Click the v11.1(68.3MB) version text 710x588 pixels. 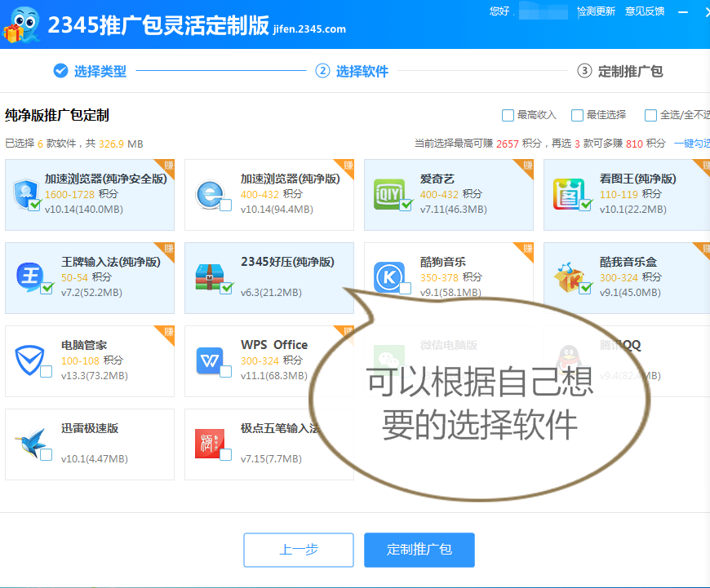click(x=274, y=376)
